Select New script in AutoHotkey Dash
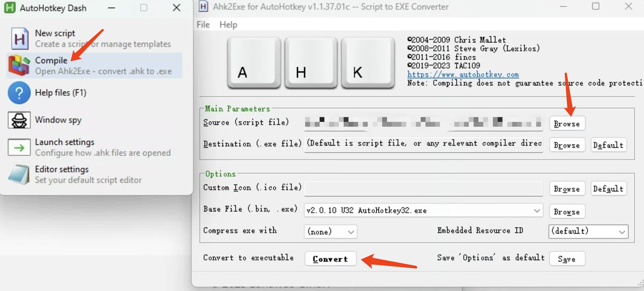Viewport: 644px width, 291px height. point(94,39)
